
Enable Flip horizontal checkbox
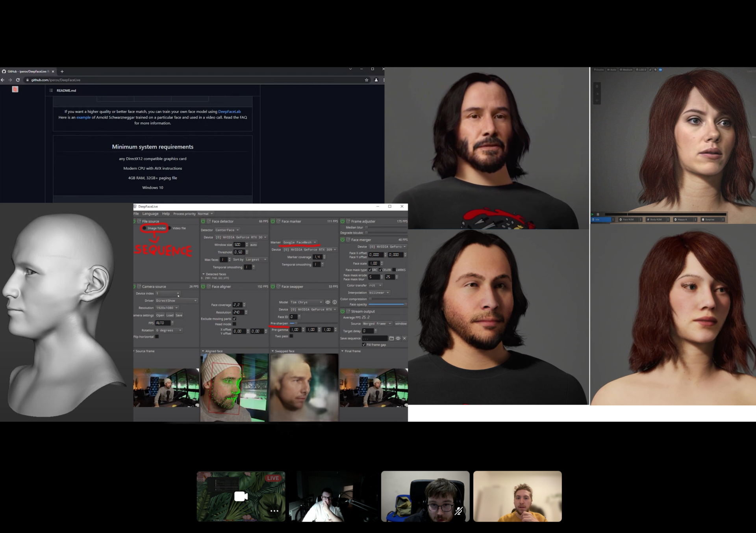click(x=157, y=337)
